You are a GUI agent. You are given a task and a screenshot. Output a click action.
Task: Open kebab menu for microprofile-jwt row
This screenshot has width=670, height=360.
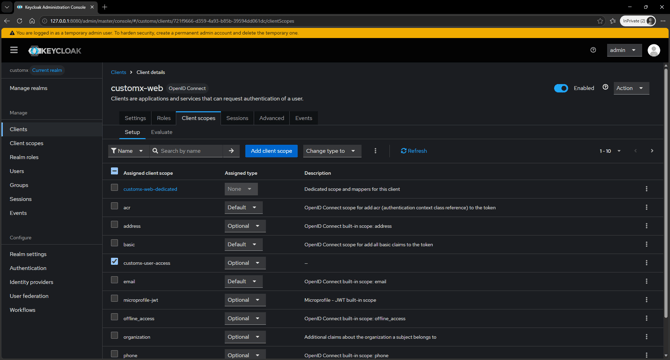[646, 300]
